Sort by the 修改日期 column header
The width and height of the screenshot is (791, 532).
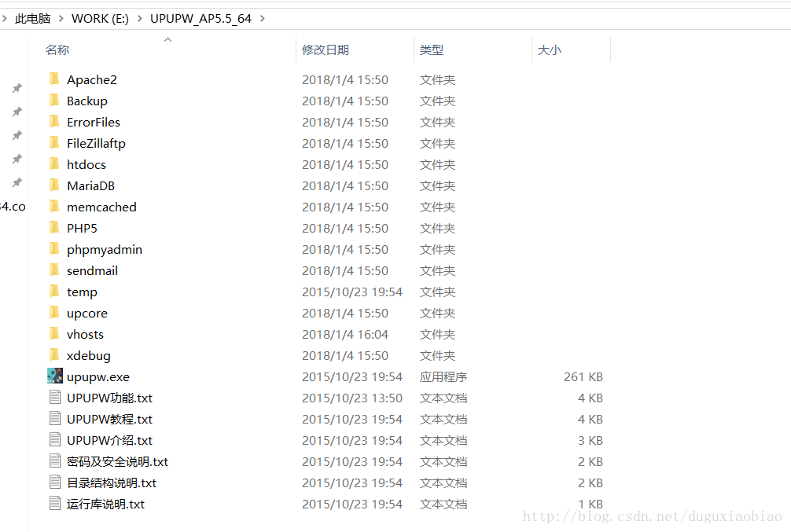coord(326,50)
